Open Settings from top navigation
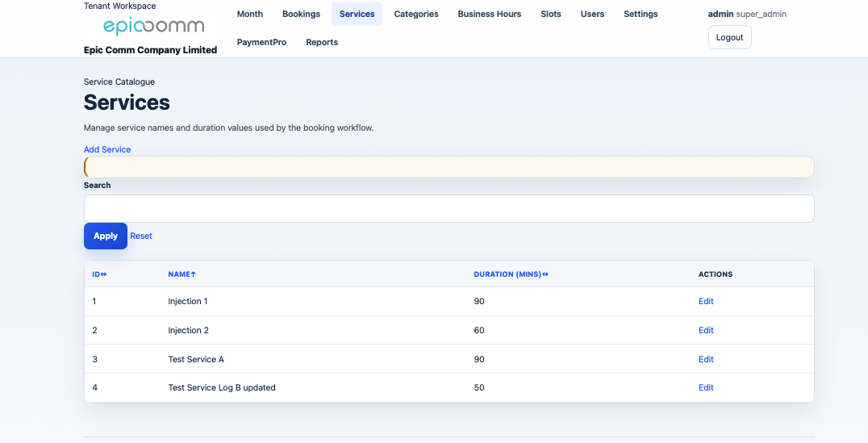The width and height of the screenshot is (868, 443). click(641, 14)
